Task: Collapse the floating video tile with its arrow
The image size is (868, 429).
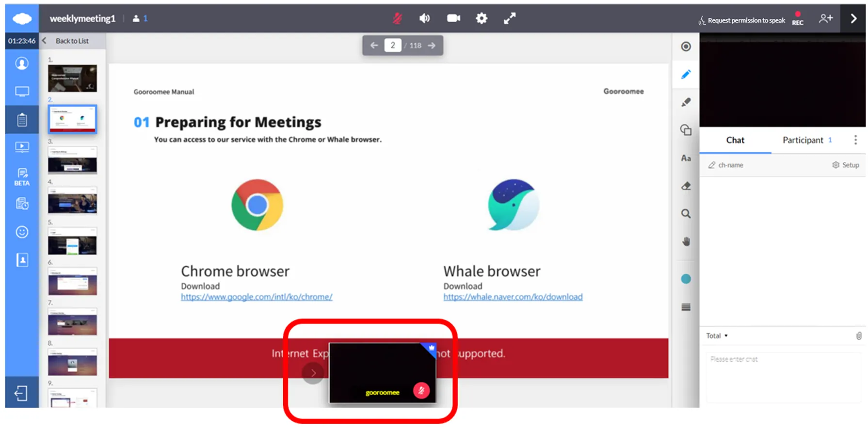Action: point(313,373)
